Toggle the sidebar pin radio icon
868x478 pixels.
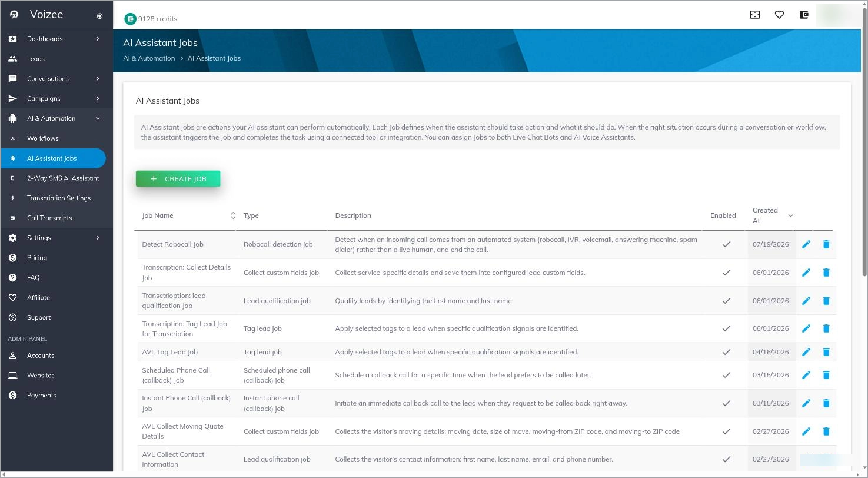click(99, 16)
